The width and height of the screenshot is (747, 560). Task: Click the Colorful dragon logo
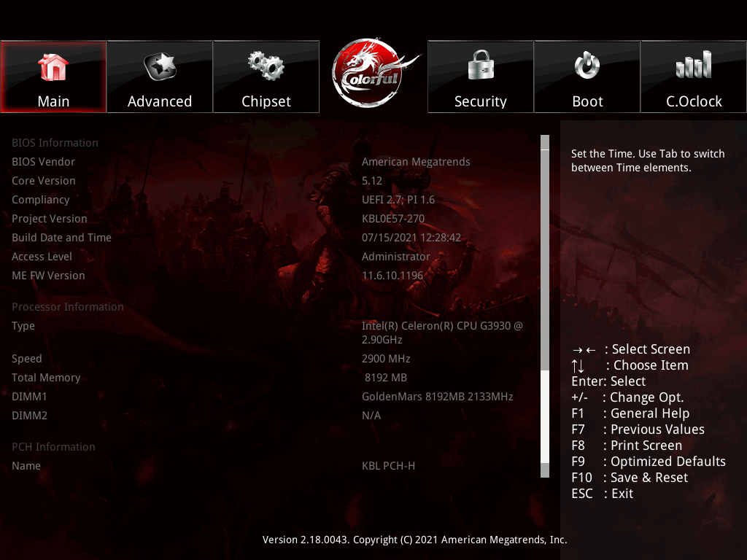pyautogui.click(x=373, y=72)
